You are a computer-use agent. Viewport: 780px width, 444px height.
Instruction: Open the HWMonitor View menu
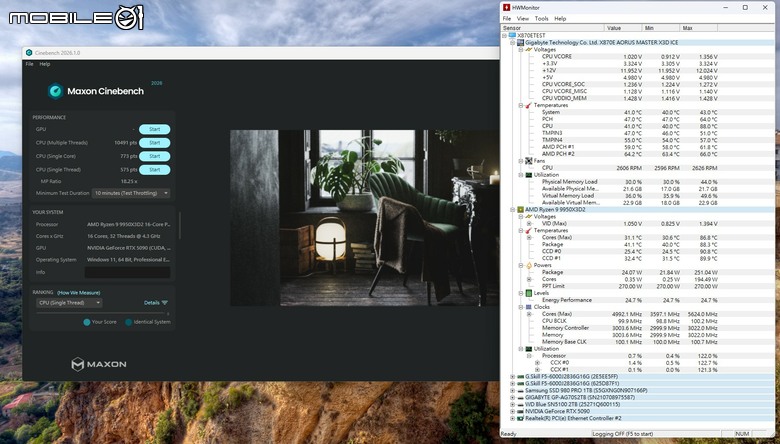point(523,18)
